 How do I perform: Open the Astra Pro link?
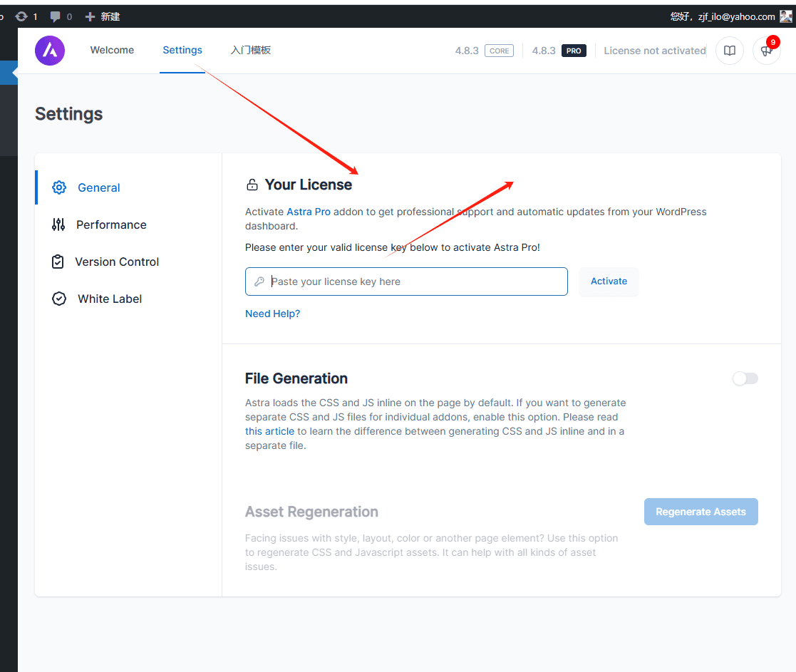click(309, 212)
